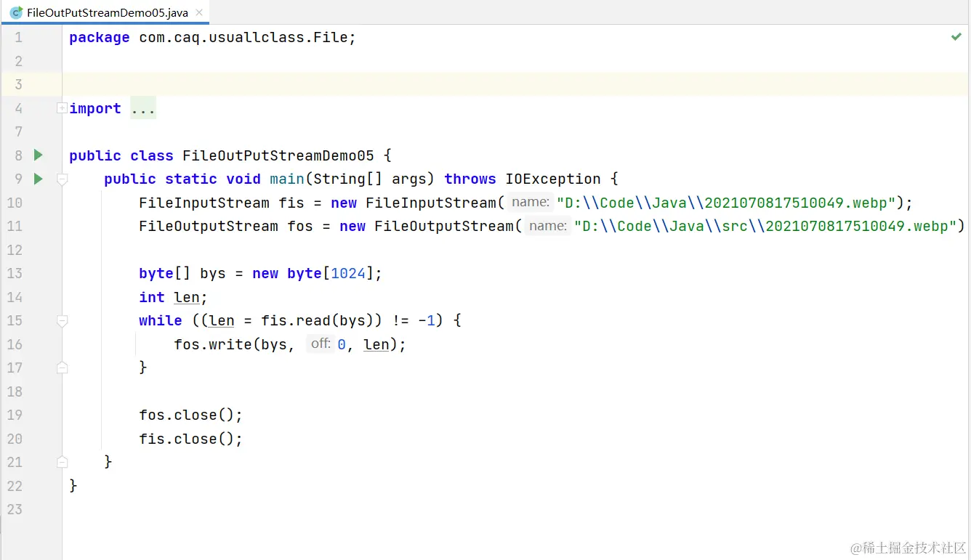The image size is (971, 560).
Task: Click class name FileOutPutStreamDemo05 in declaration
Action: click(x=278, y=155)
